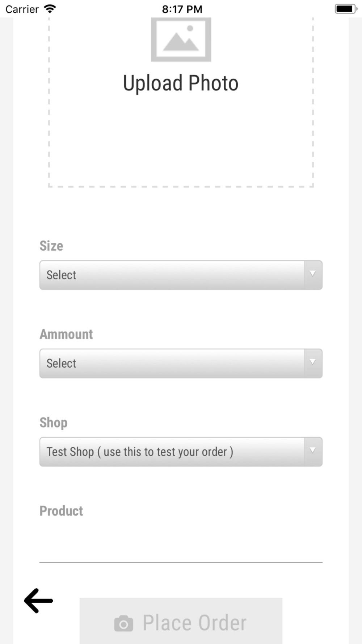362x644 pixels.
Task: Click the camera icon on Place Order
Action: click(x=123, y=623)
